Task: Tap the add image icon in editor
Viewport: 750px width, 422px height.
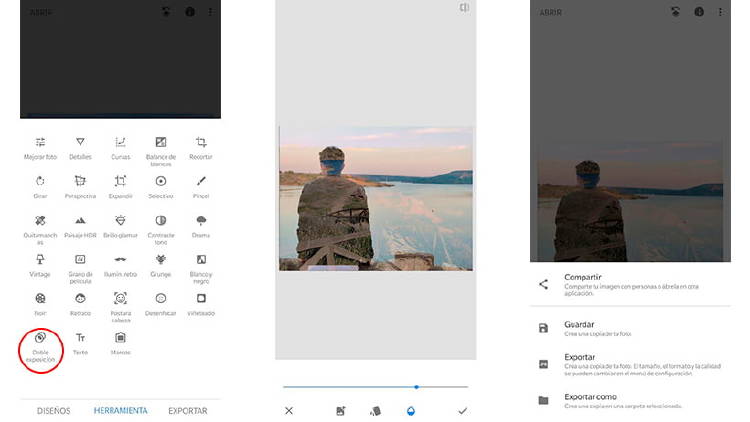Action: click(341, 411)
